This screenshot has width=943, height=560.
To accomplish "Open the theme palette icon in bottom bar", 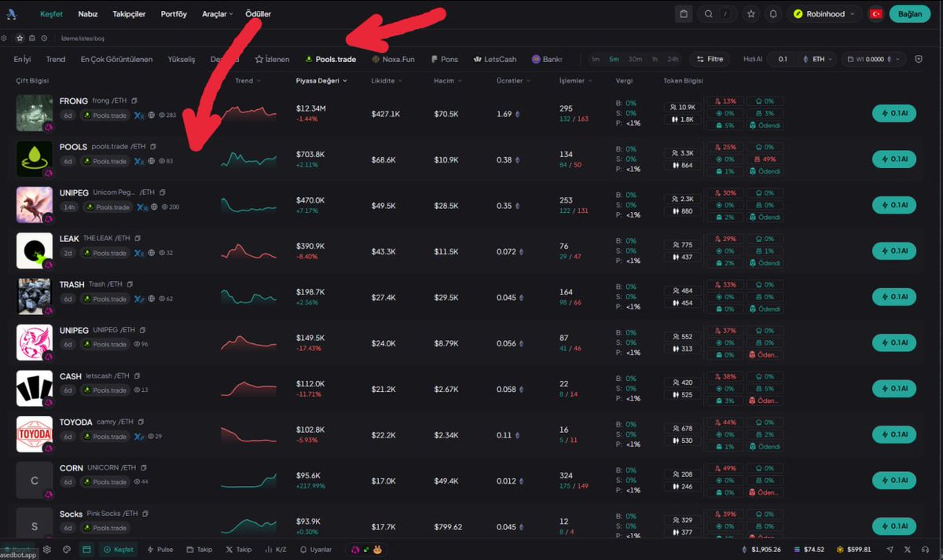I will (x=67, y=550).
